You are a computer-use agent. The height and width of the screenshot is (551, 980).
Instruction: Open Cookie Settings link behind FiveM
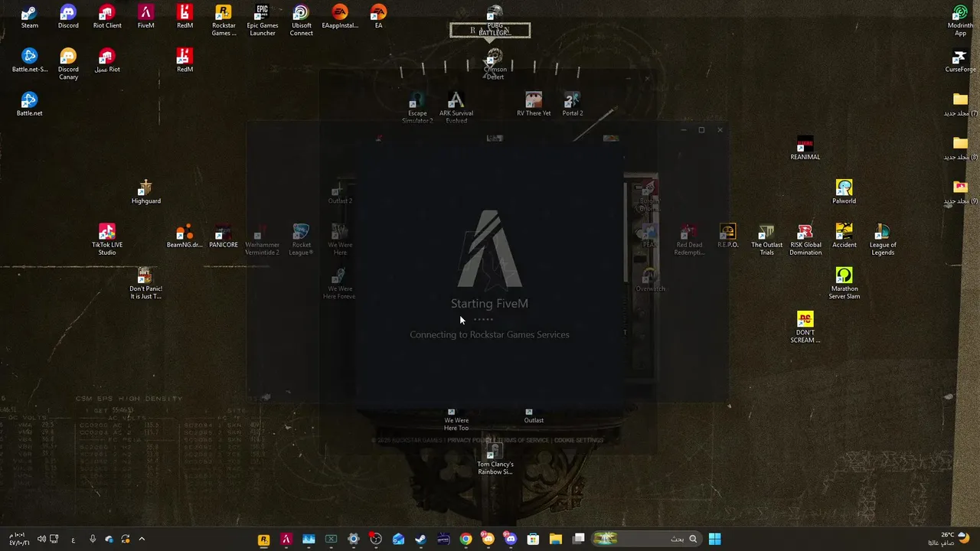[579, 440]
